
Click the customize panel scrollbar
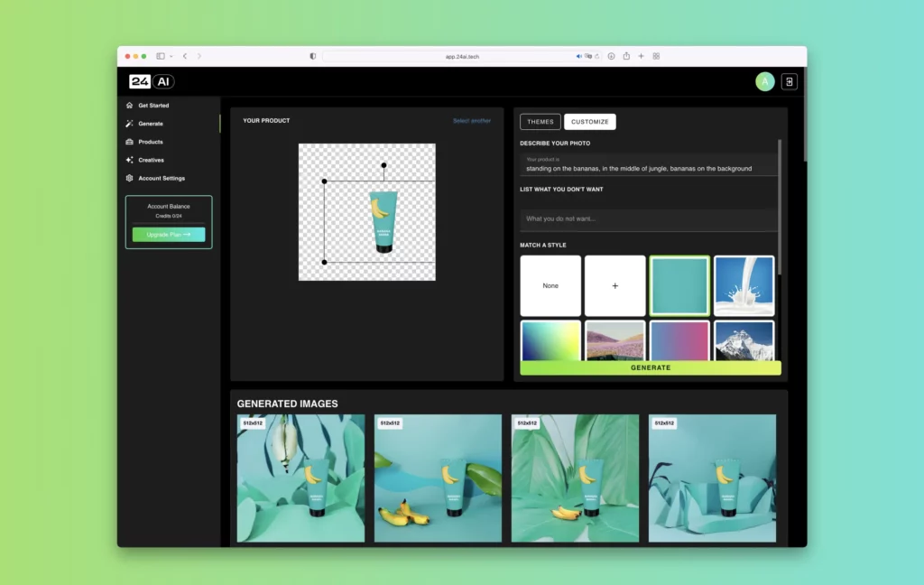(x=780, y=207)
